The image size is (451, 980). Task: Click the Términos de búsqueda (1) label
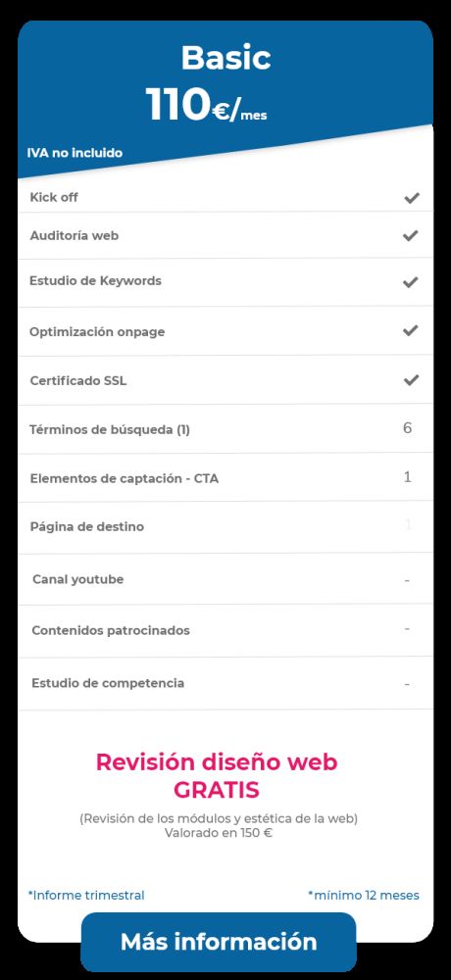tap(110, 430)
